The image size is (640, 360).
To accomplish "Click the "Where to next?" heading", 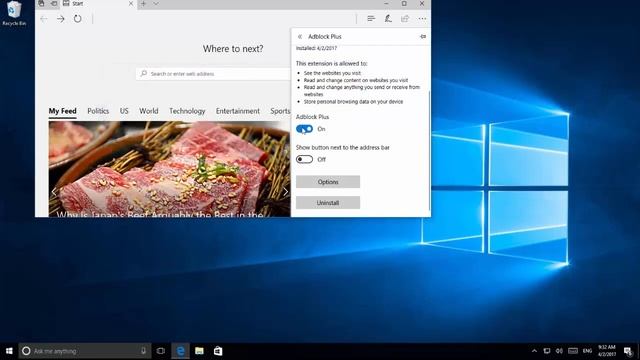I will click(x=233, y=49).
